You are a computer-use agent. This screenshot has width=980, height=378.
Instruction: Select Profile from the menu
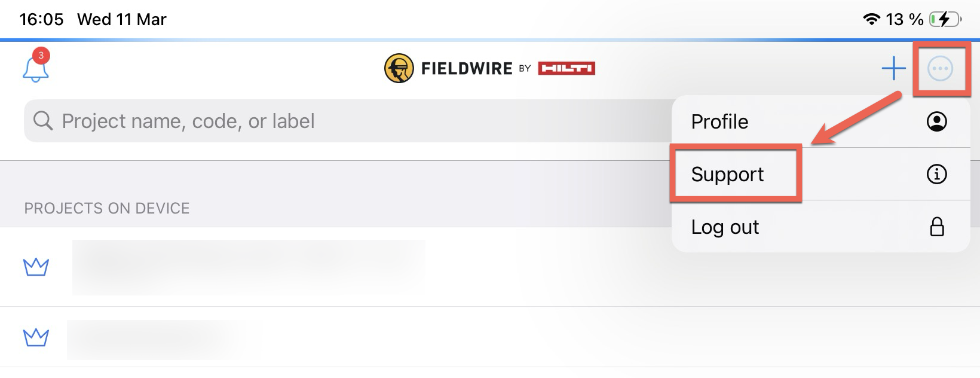point(719,121)
